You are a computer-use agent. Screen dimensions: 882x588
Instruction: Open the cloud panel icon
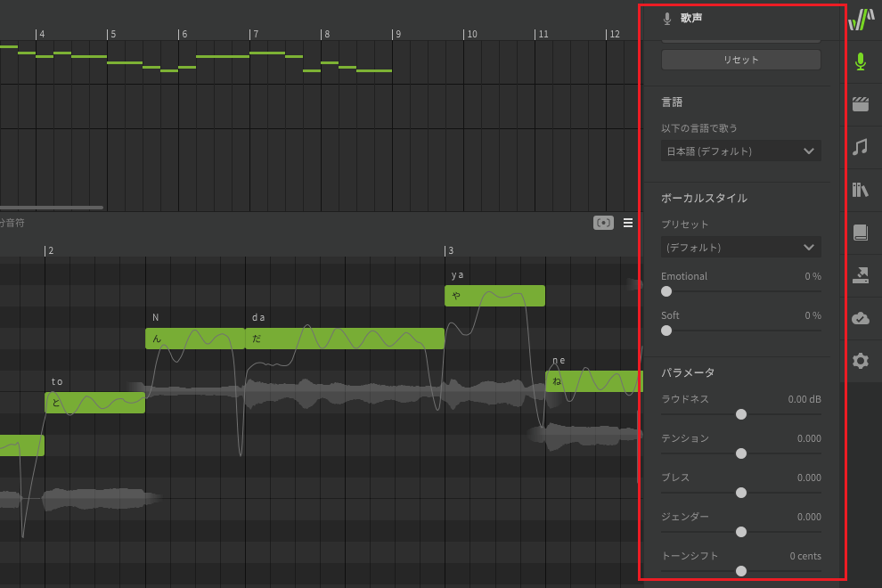(x=861, y=318)
